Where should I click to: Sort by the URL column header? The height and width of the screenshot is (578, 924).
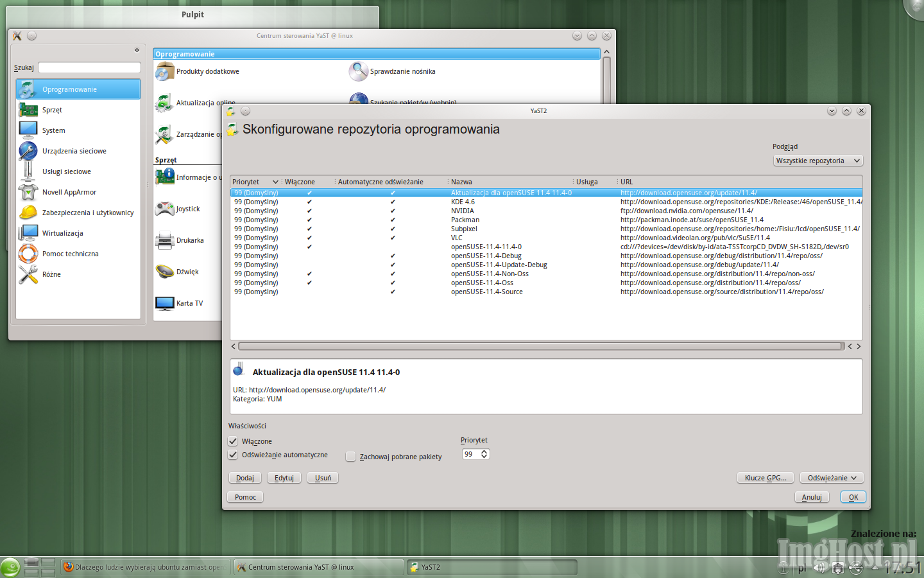739,182
